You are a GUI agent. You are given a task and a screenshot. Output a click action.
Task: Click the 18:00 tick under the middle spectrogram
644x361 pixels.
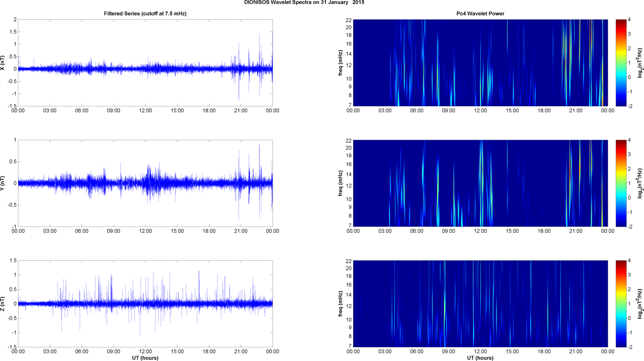pos(544,231)
